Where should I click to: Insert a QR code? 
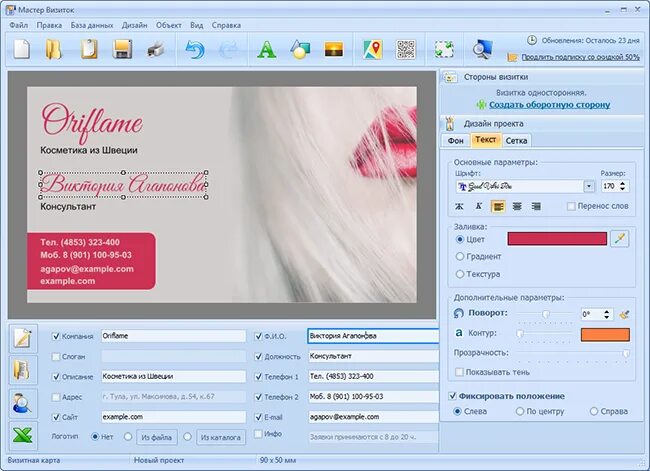pyautogui.click(x=406, y=50)
